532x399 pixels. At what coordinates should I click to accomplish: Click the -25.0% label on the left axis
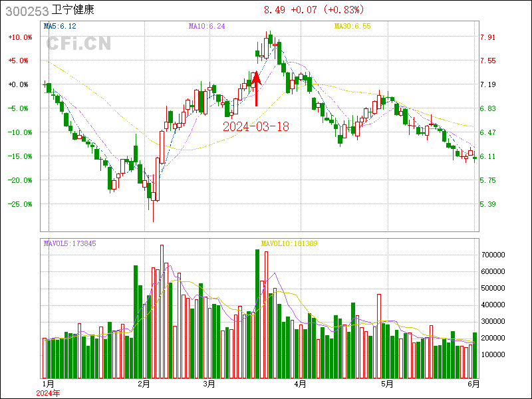point(20,204)
